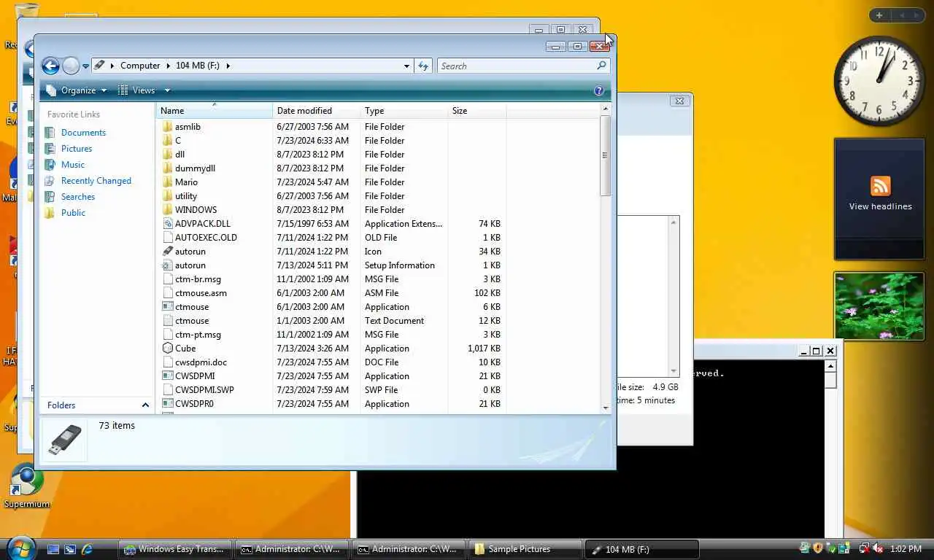
Task: Refresh the folder using the address bar refresh icon
Action: coord(423,66)
